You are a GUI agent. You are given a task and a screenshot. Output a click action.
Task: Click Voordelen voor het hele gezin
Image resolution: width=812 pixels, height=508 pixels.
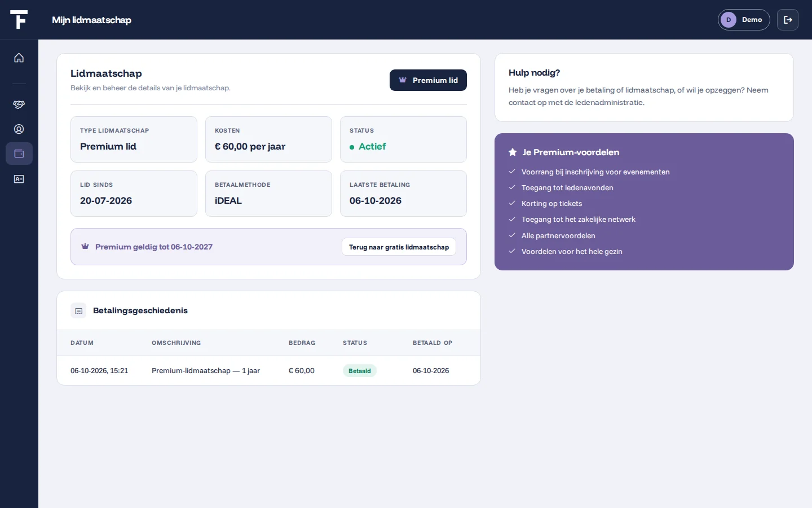[572, 252]
